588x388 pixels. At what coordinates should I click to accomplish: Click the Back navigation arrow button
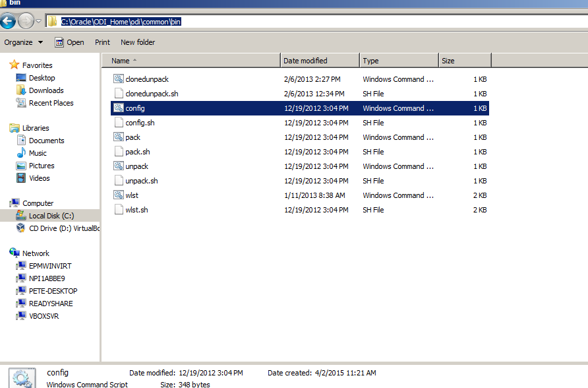9,21
